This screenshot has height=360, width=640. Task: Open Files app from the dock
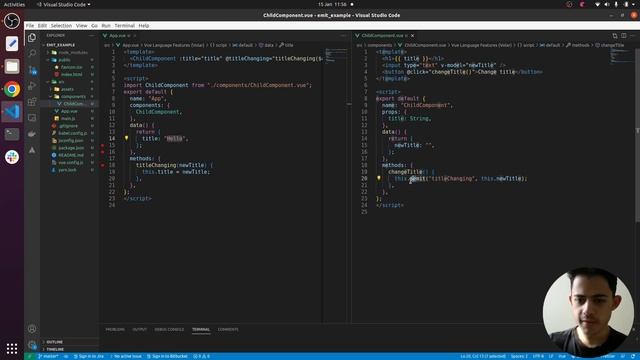12,66
